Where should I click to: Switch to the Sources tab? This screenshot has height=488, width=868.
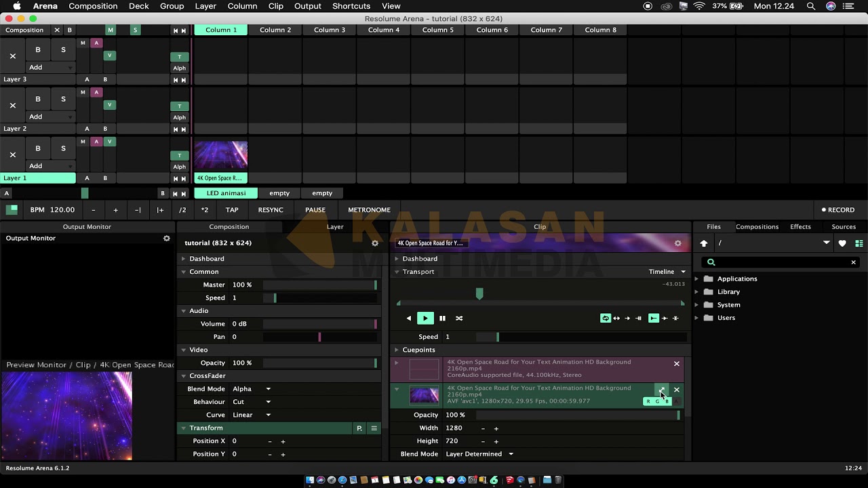[x=844, y=227]
